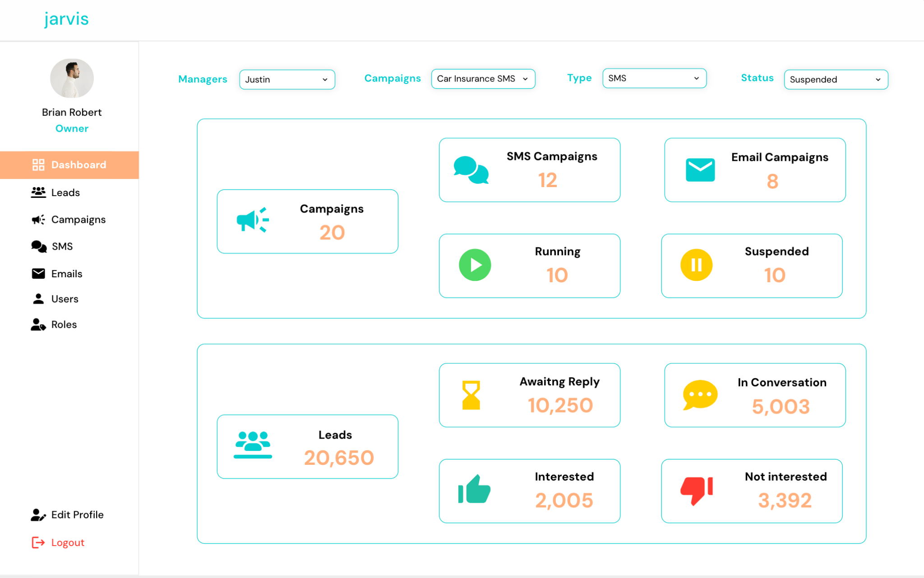Screen dimensions: 924x578
Task: Expand the Campaigns dropdown Car Insurance SMS
Action: [x=483, y=79]
